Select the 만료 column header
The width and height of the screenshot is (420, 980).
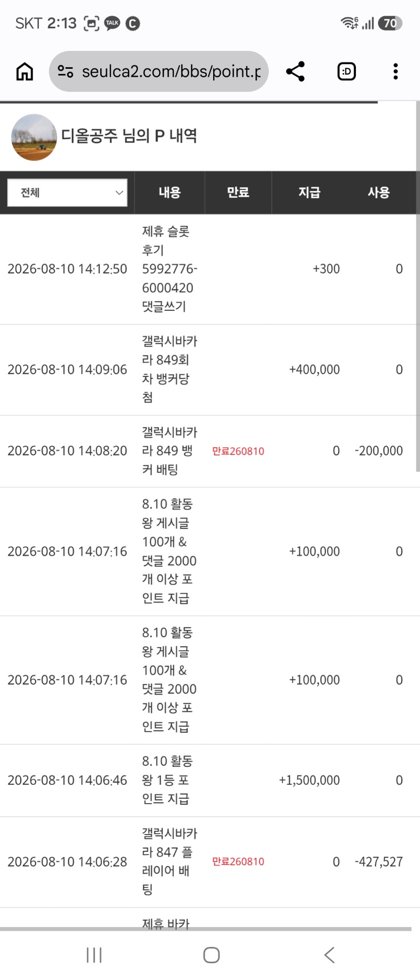coord(238,193)
